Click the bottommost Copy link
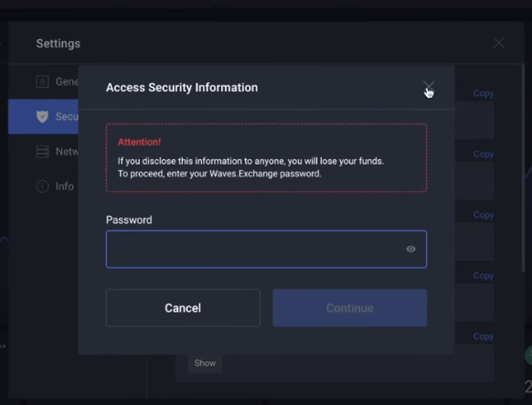The width and height of the screenshot is (532, 405). click(x=484, y=336)
